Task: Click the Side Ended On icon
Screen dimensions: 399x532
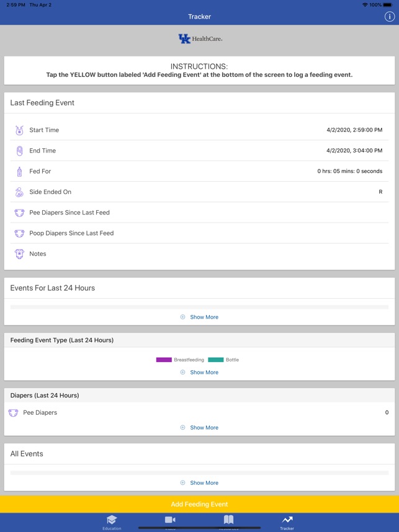Action: 19,192
